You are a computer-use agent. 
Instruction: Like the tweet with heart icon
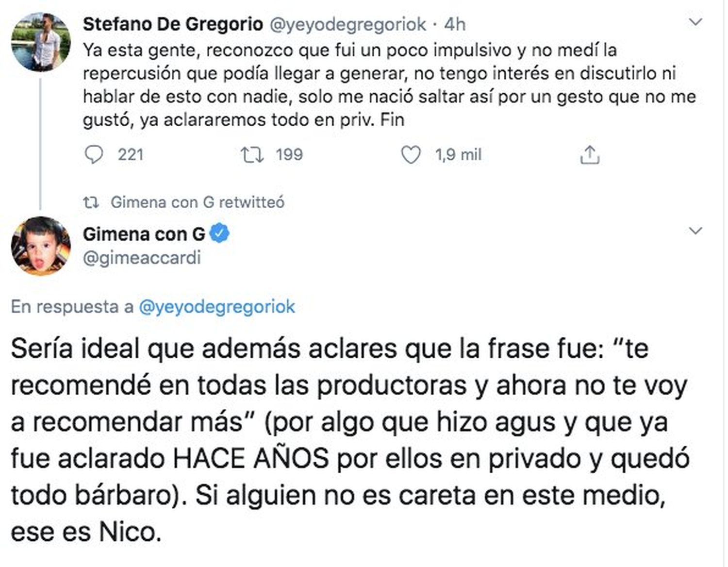point(411,155)
